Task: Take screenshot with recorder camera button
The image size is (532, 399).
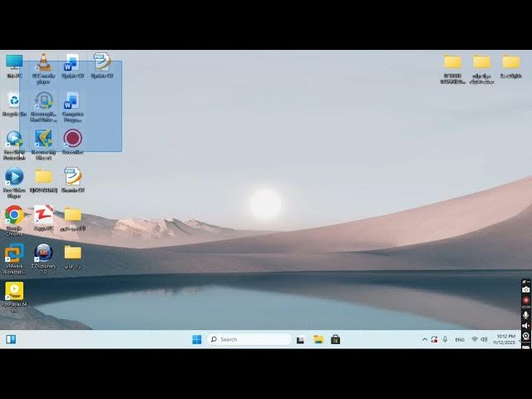Action: point(526,289)
